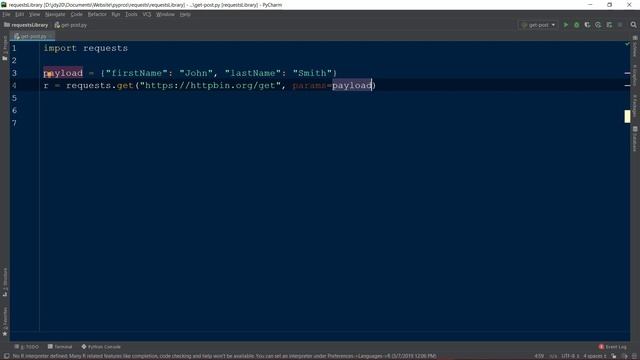The width and height of the screenshot is (640, 360).
Task: Click the "Smith" string on line 3
Action: tap(312, 73)
